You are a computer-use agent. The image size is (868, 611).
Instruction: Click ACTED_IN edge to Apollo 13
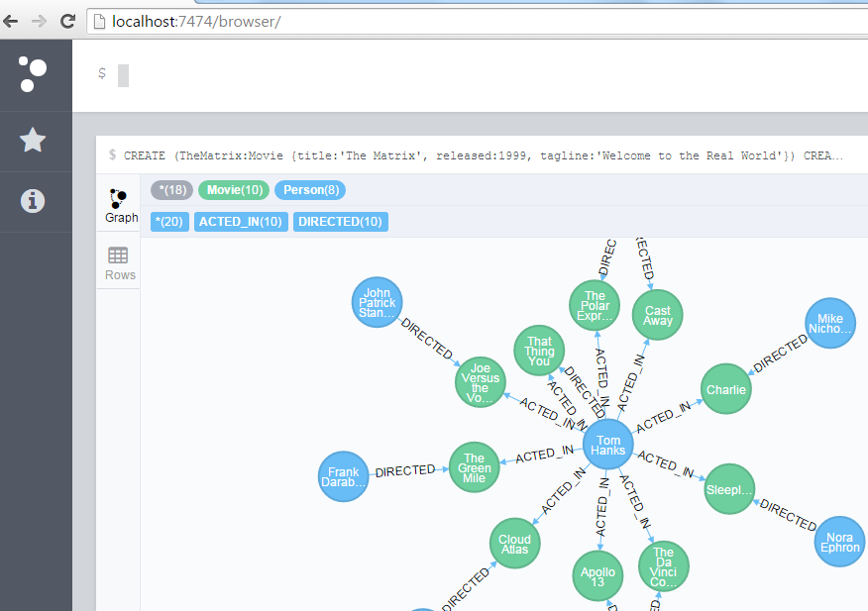pyautogui.click(x=602, y=507)
